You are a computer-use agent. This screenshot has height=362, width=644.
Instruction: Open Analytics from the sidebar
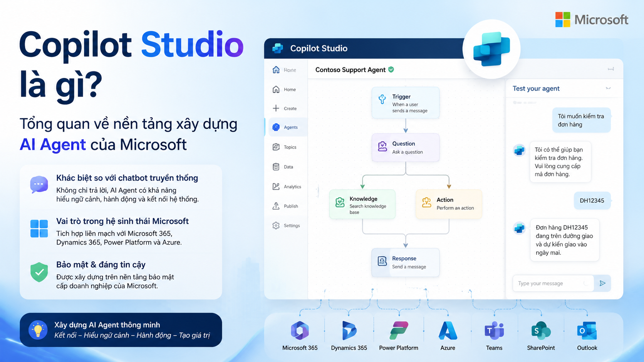tap(287, 187)
